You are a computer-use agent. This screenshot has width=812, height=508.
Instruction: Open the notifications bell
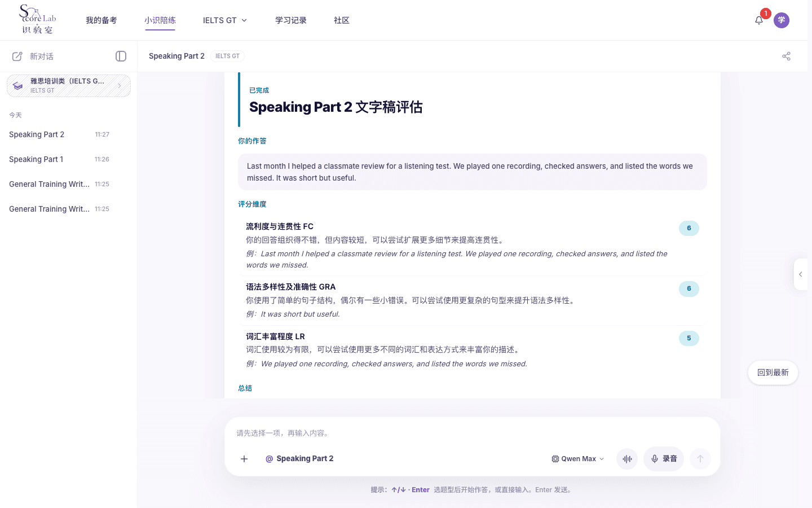point(759,20)
